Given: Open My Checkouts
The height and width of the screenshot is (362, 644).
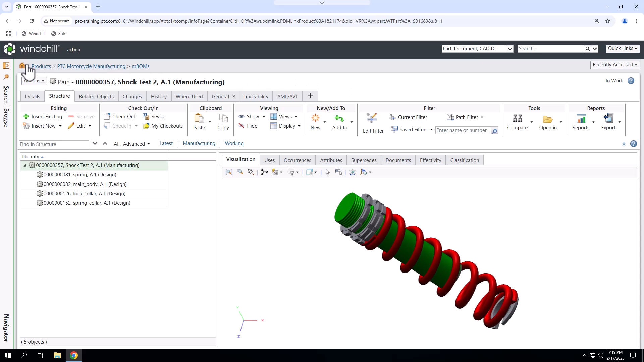Looking at the screenshot, I should [x=146, y=126].
